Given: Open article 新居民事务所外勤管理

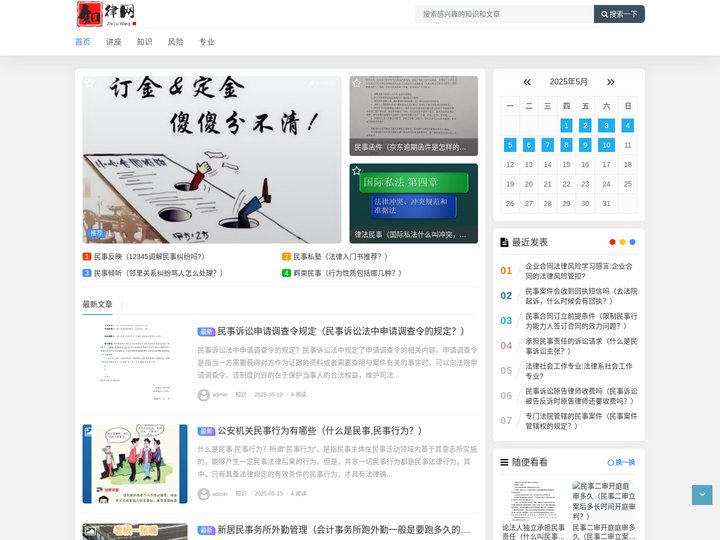Looking at the screenshot, I should [343, 529].
